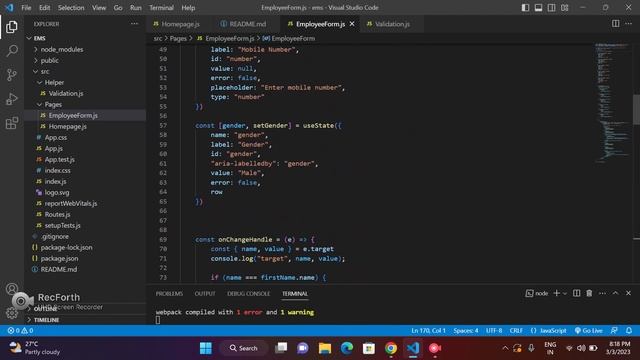The width and height of the screenshot is (640, 360).
Task: Collapse the Helper folder
Action: point(40,82)
